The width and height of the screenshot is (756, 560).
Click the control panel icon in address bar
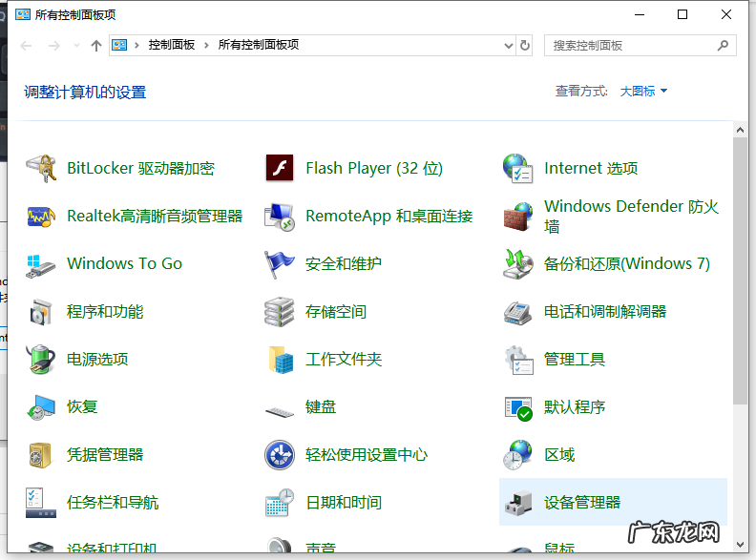click(x=119, y=45)
